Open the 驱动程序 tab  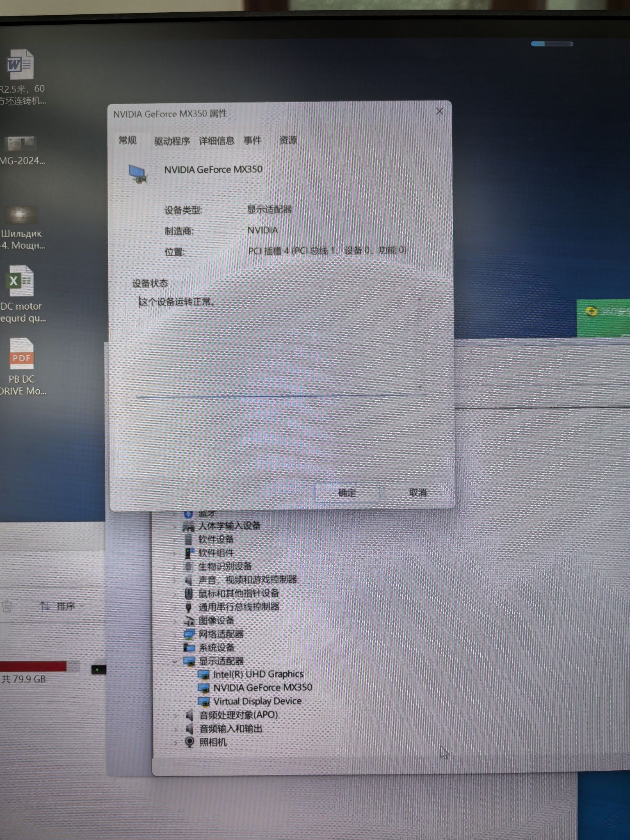point(172,141)
